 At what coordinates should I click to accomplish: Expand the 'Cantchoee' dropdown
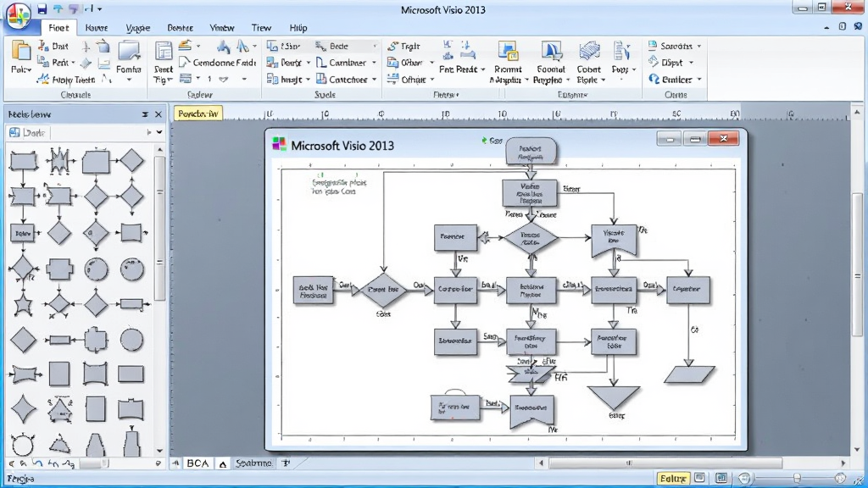tap(374, 80)
